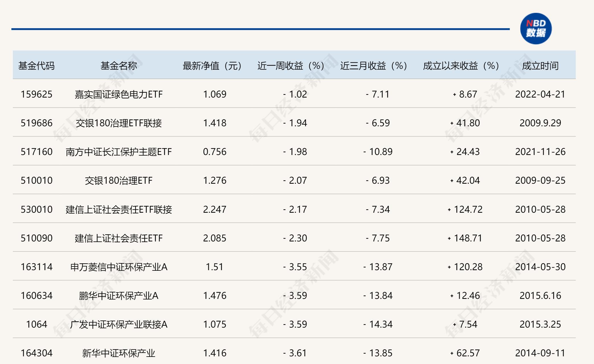
Task: Click date 2009.9.29
Action: [x=540, y=123]
